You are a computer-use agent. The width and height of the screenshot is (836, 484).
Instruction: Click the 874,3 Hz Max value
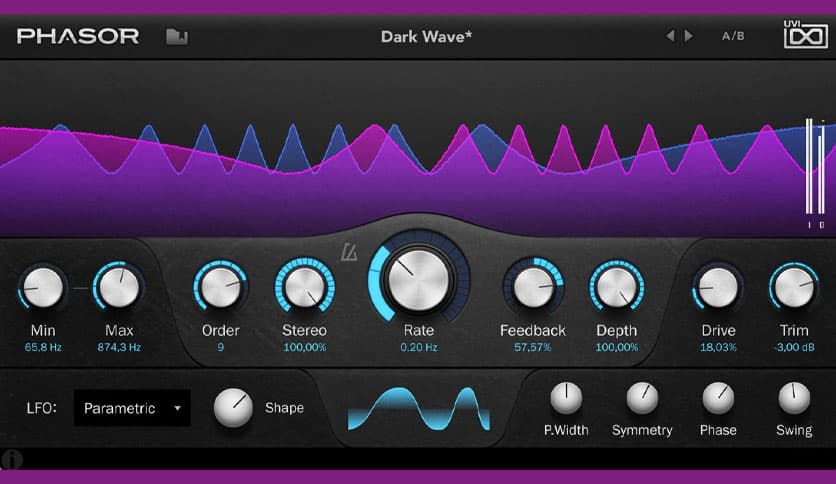[x=119, y=348]
